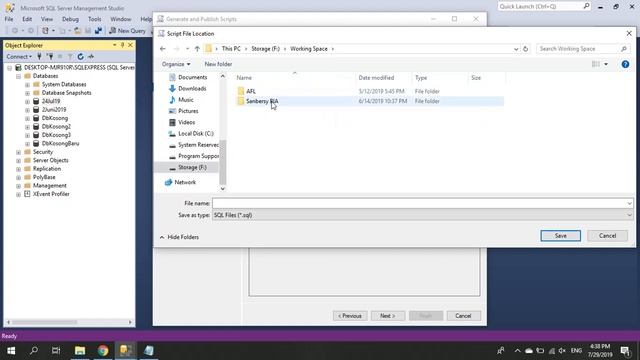This screenshot has width=640, height=360.
Task: Select Documents in the navigation pane
Action: coord(192,78)
